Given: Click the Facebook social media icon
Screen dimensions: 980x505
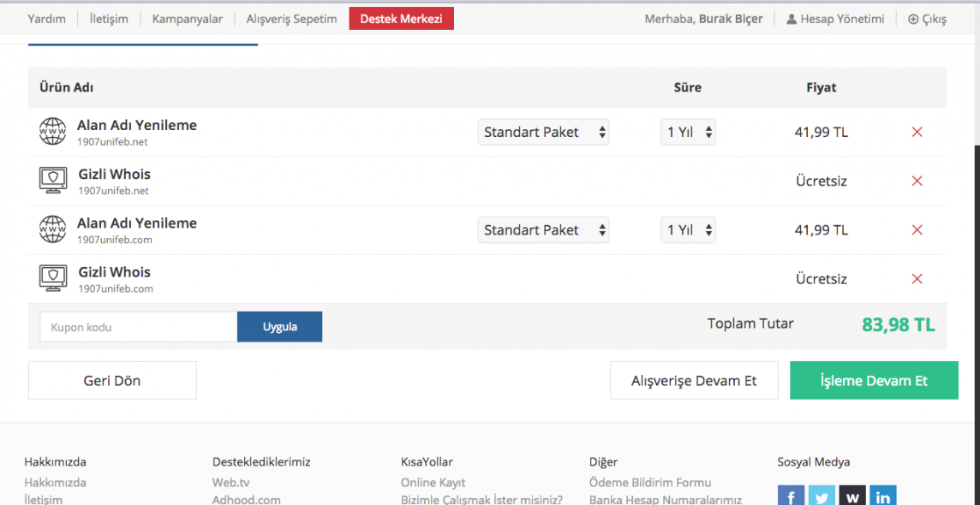Looking at the screenshot, I should pos(791,496).
